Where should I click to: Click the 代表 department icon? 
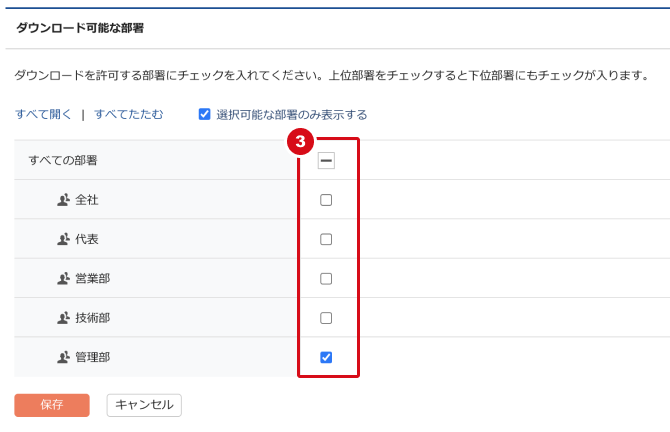pyautogui.click(x=63, y=239)
